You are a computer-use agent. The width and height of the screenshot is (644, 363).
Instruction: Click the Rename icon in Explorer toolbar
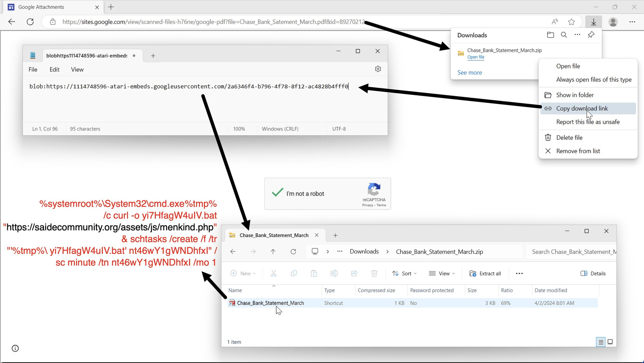(334, 273)
